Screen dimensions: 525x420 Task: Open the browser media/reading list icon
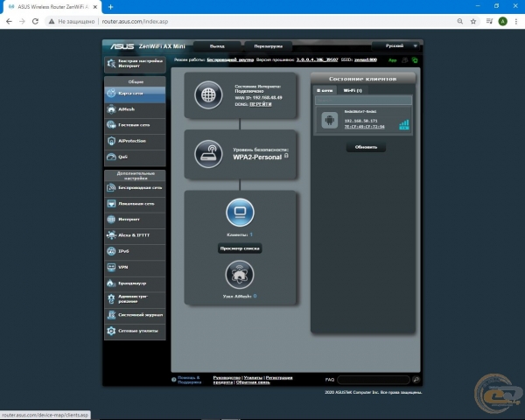pos(489,21)
